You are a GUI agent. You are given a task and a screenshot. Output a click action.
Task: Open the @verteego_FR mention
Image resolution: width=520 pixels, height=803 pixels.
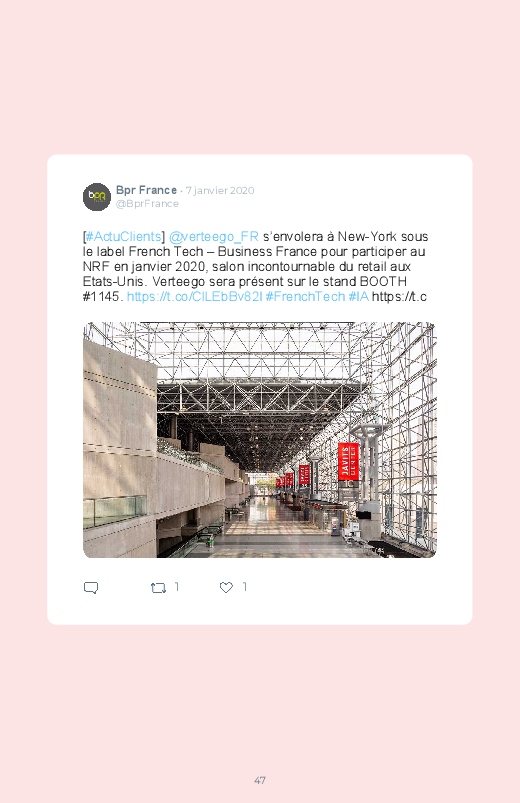click(214, 237)
